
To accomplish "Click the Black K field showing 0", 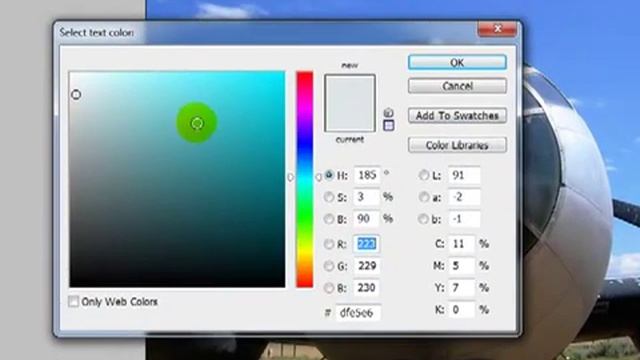I will click(462, 310).
